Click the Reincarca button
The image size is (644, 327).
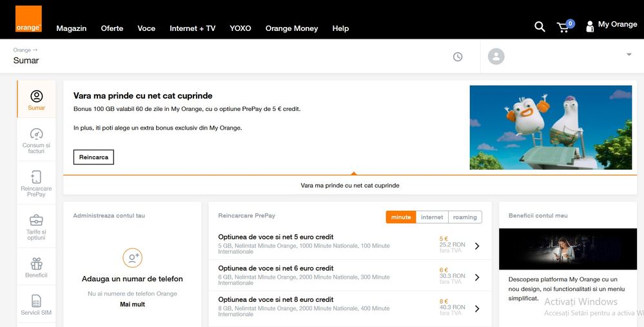tap(93, 157)
